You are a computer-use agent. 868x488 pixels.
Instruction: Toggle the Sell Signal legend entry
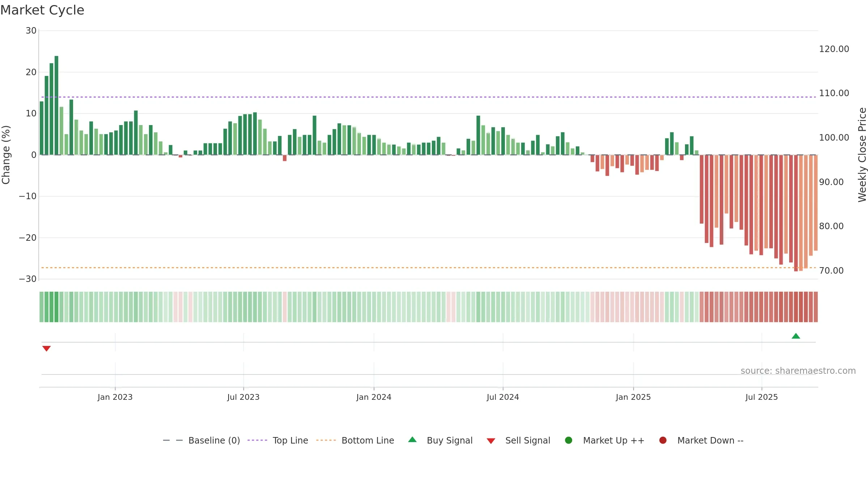(x=518, y=440)
